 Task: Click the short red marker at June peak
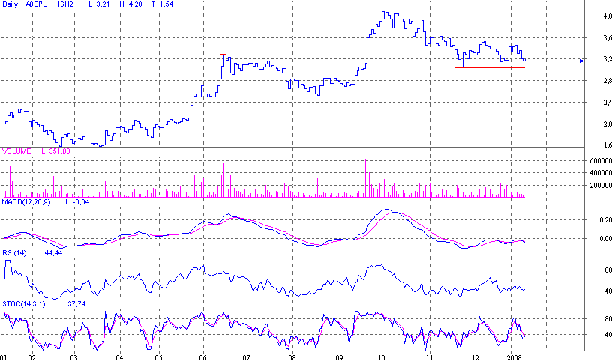click(x=223, y=55)
